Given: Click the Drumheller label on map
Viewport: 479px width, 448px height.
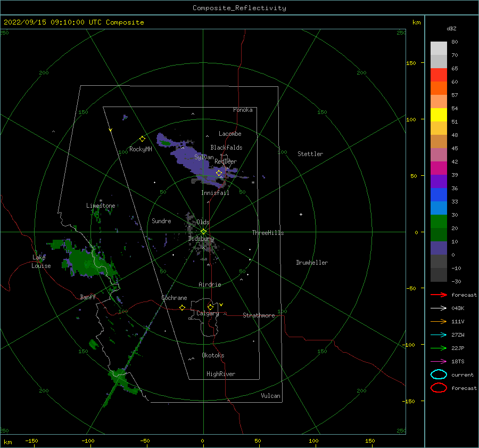Looking at the screenshot, I should tap(312, 263).
